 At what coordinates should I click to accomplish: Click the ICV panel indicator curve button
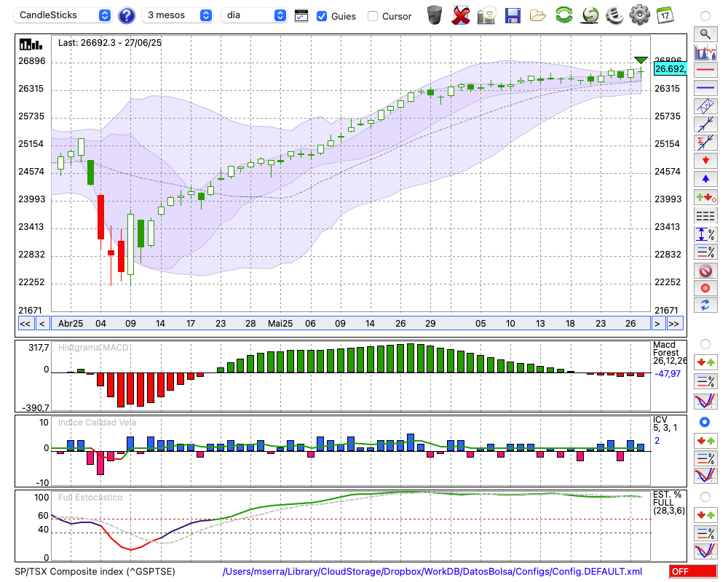(705, 476)
